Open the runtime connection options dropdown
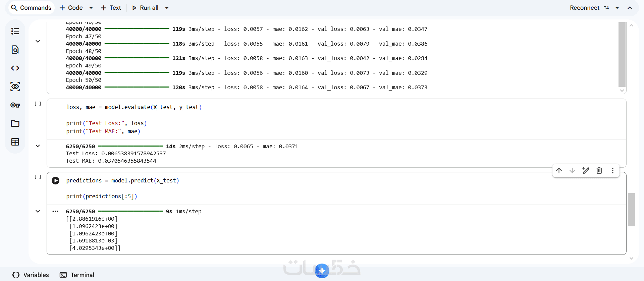 (x=617, y=8)
